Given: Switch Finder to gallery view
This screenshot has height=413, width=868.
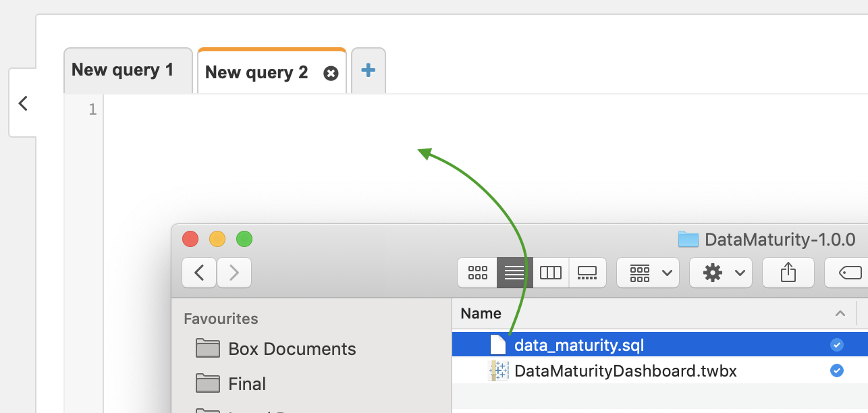Looking at the screenshot, I should (587, 273).
